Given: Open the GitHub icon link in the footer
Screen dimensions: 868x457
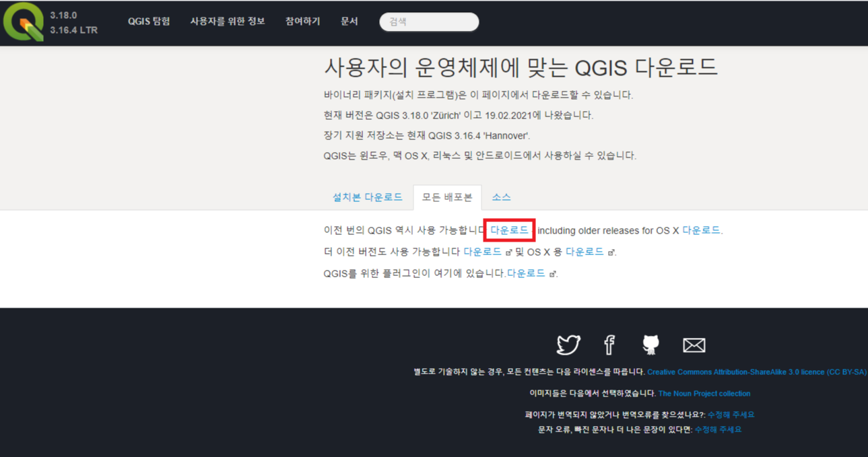Looking at the screenshot, I should pyautogui.click(x=650, y=345).
